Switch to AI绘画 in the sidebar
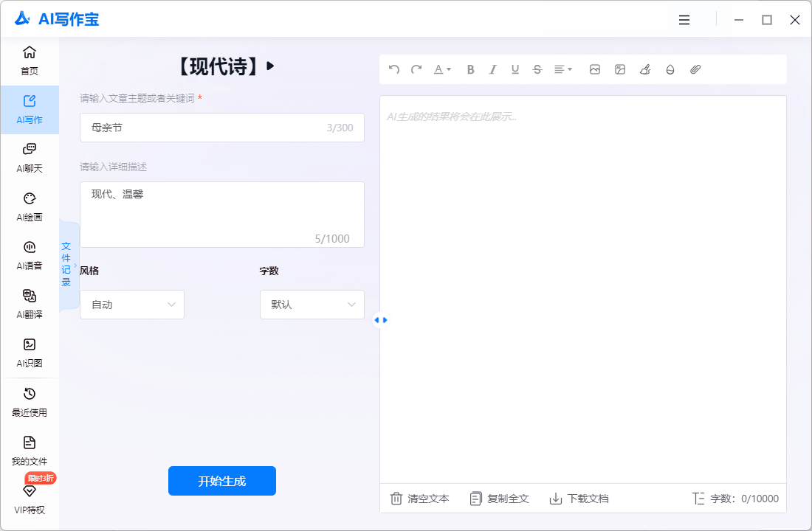The height and width of the screenshot is (531, 812). tap(30, 206)
